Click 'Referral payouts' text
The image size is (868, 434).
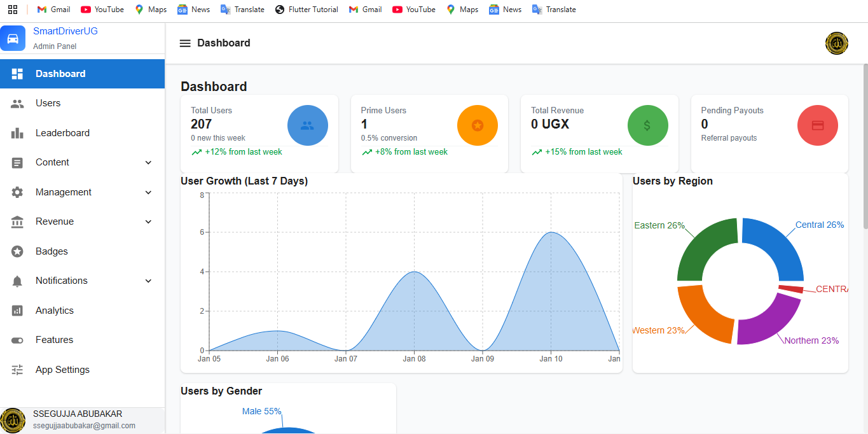(729, 138)
